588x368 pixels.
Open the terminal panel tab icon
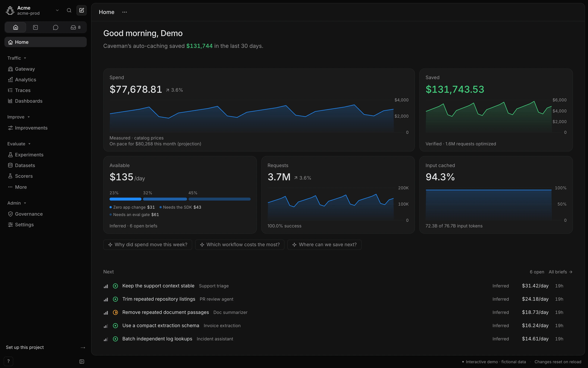click(x=35, y=27)
